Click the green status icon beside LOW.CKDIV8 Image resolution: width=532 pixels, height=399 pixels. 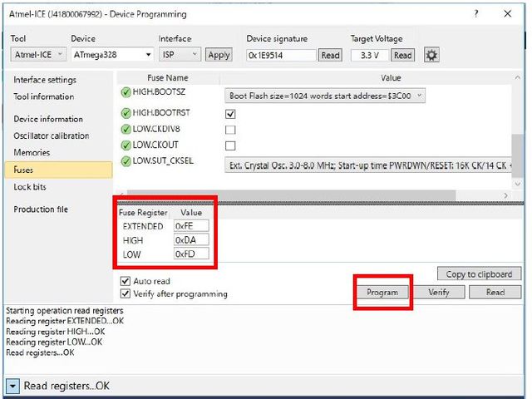coord(126,129)
